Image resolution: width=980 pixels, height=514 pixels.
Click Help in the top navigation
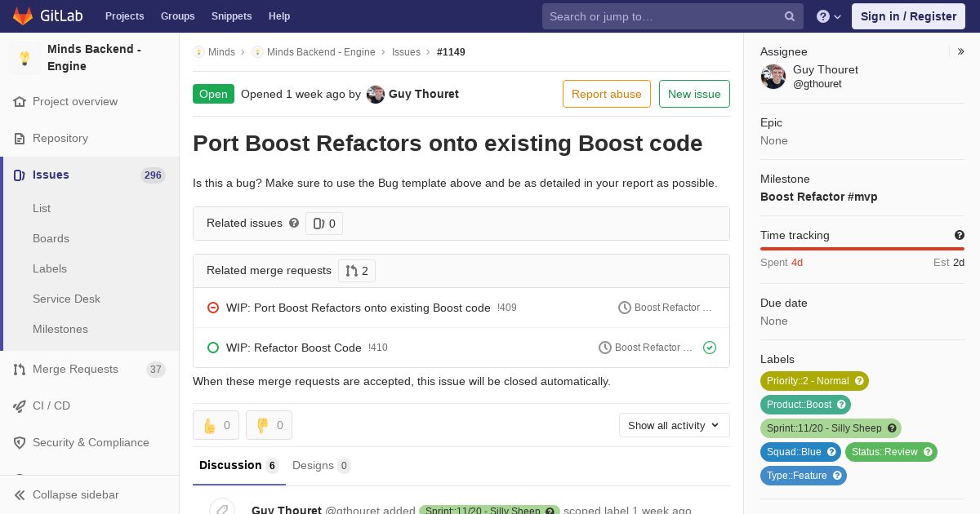(x=279, y=16)
